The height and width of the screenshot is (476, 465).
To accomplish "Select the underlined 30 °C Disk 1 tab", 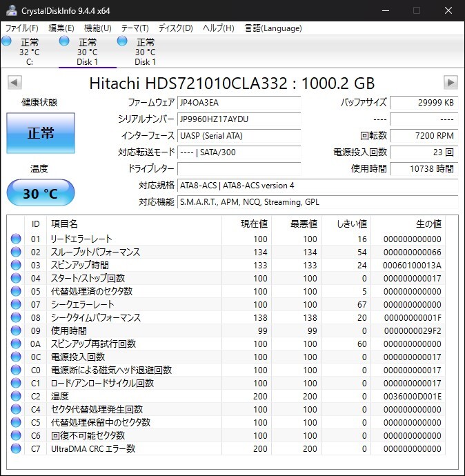I will click(x=87, y=52).
